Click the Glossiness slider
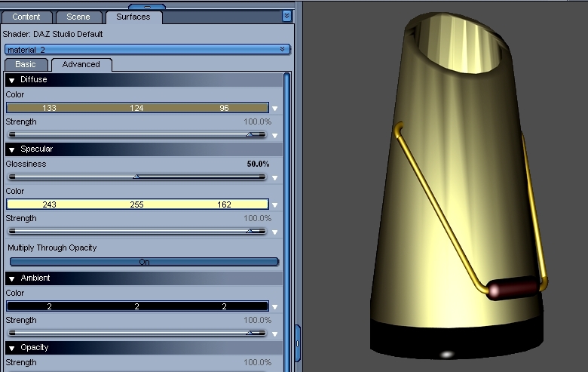Screen dimensions: 588x372 click(x=137, y=177)
